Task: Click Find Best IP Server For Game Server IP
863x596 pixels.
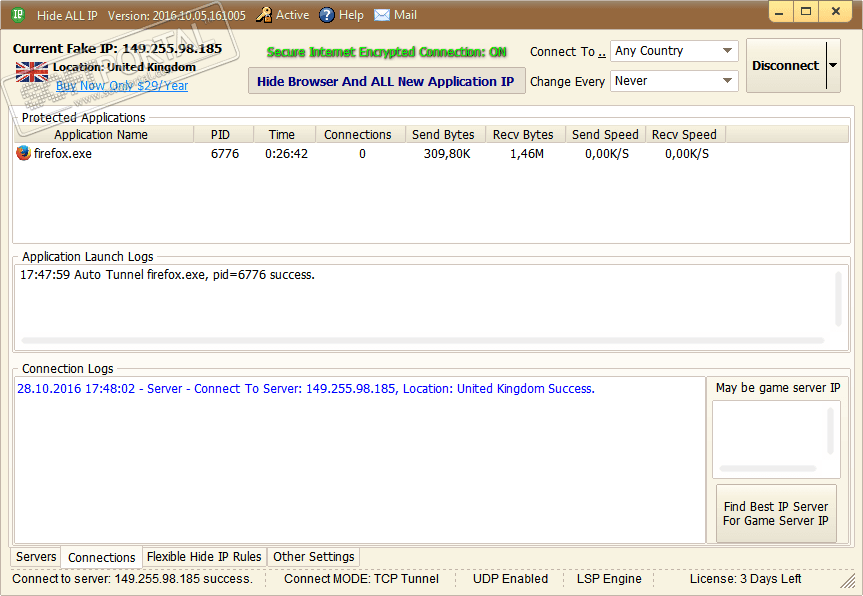Action: click(x=776, y=513)
